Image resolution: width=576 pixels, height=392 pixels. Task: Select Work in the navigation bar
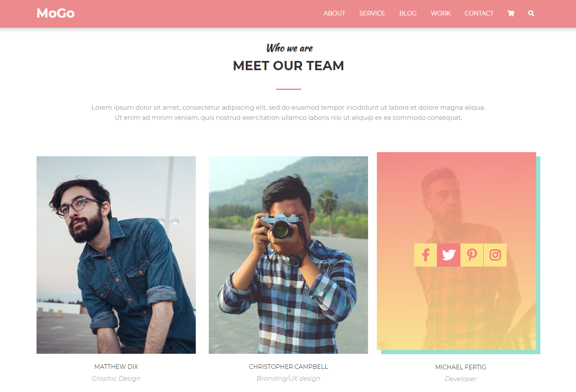(x=441, y=13)
